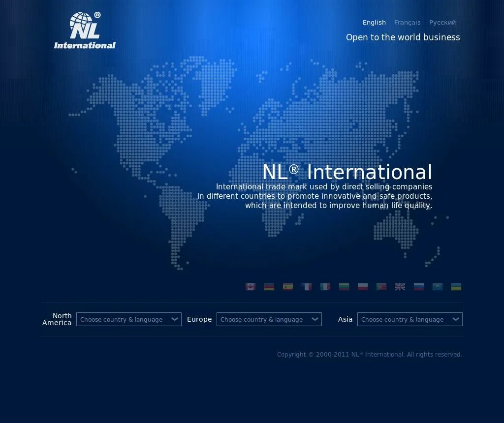504x423 pixels.
Task: Select the Russia flag icon
Action: (x=418, y=287)
